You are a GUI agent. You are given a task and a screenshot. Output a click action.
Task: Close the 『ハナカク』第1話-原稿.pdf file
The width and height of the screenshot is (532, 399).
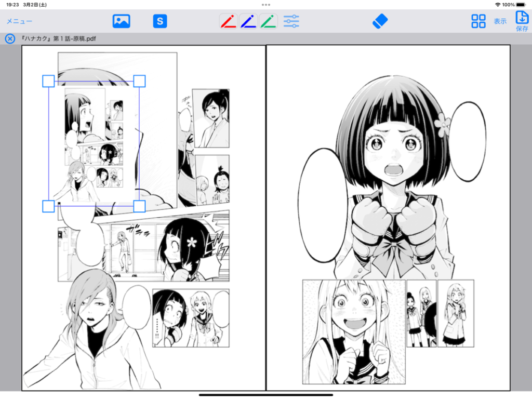coord(10,38)
